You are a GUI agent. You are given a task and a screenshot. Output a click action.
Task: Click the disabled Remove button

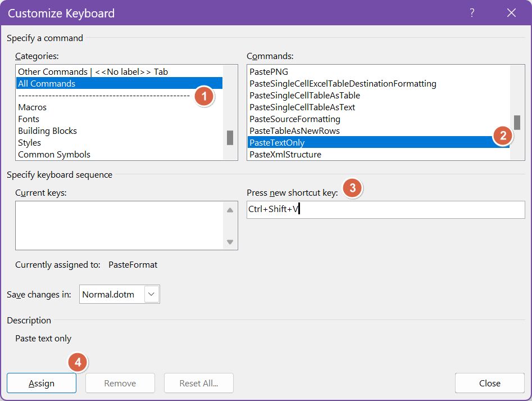point(120,383)
